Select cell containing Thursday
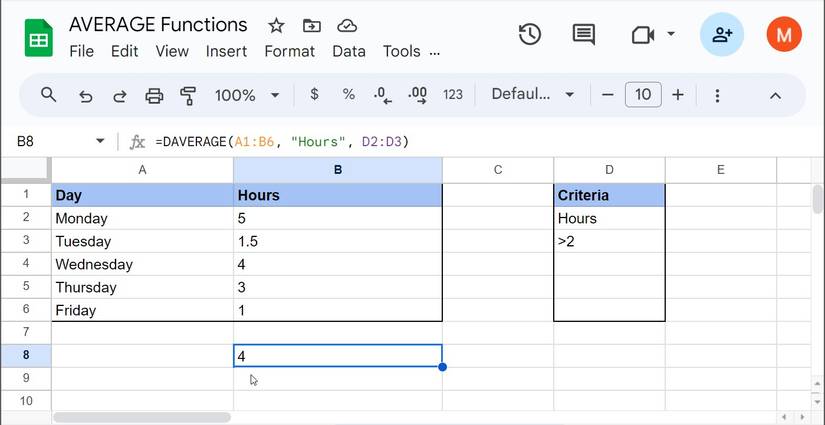This screenshot has width=825, height=425. click(142, 287)
